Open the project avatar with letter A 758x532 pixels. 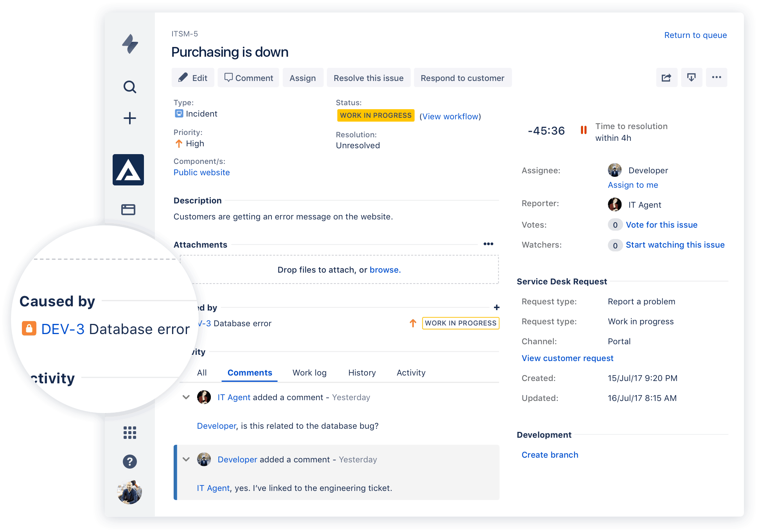point(128,170)
